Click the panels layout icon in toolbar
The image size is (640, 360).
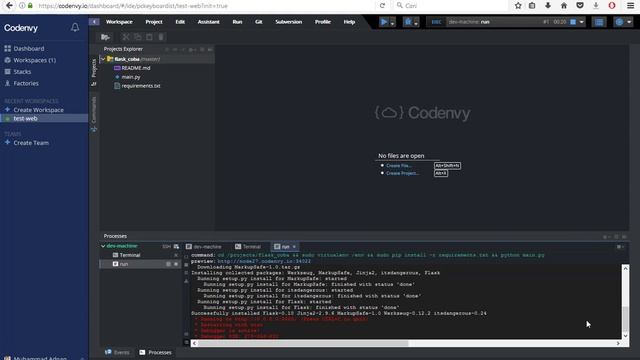click(x=599, y=22)
